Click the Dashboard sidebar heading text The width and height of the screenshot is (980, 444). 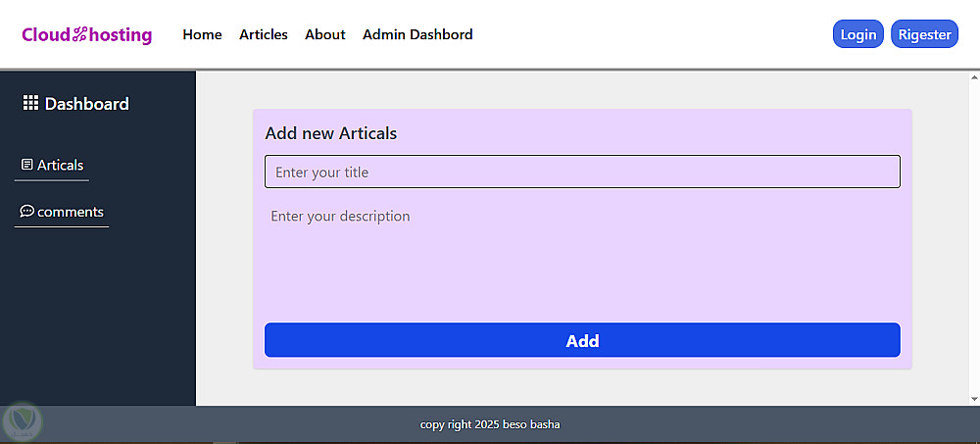[x=86, y=103]
